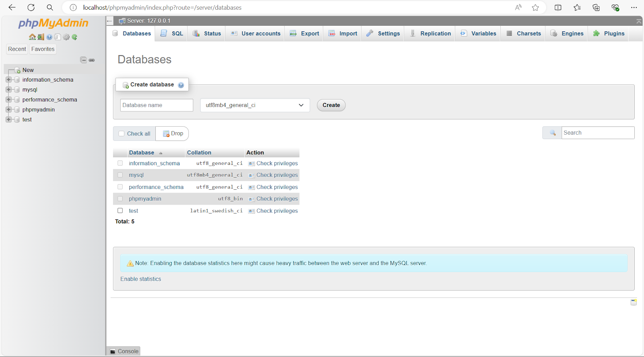The image size is (644, 357).
Task: Click the log out door icon
Action: (41, 37)
